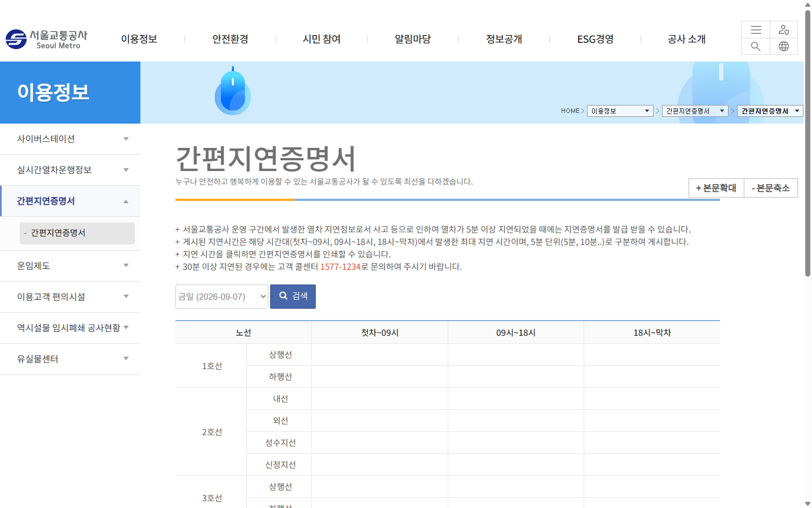This screenshot has height=508, width=812.
Task: Click -본문축소 button
Action: pyautogui.click(x=771, y=188)
